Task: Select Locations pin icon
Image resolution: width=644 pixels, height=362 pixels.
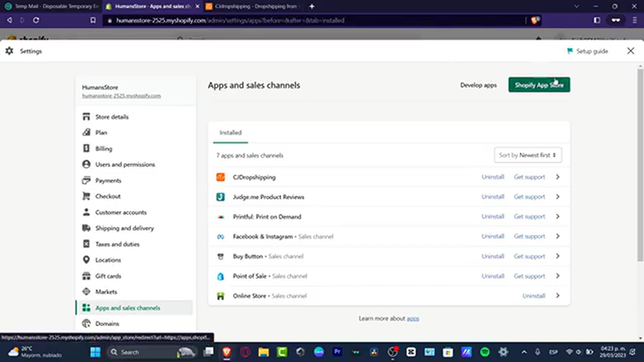Action: click(x=86, y=260)
